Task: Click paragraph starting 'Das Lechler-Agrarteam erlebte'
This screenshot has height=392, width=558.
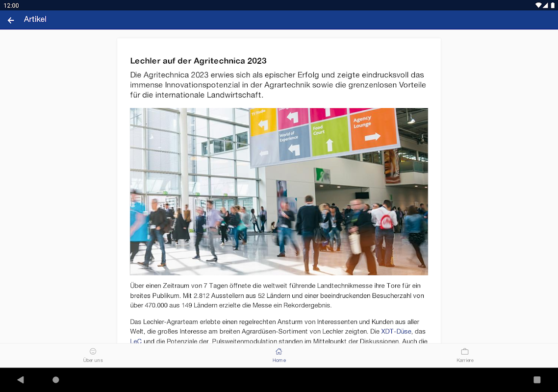Action: tap(279, 332)
